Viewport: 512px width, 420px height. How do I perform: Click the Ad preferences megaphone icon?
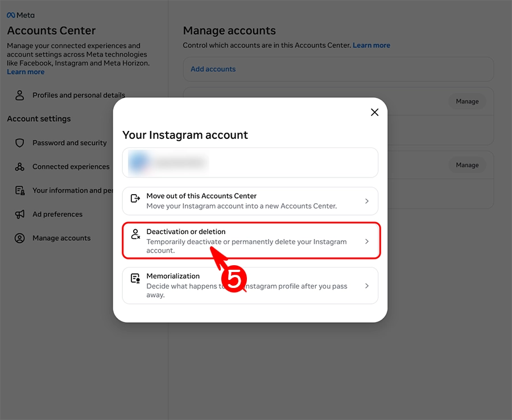[20, 215]
